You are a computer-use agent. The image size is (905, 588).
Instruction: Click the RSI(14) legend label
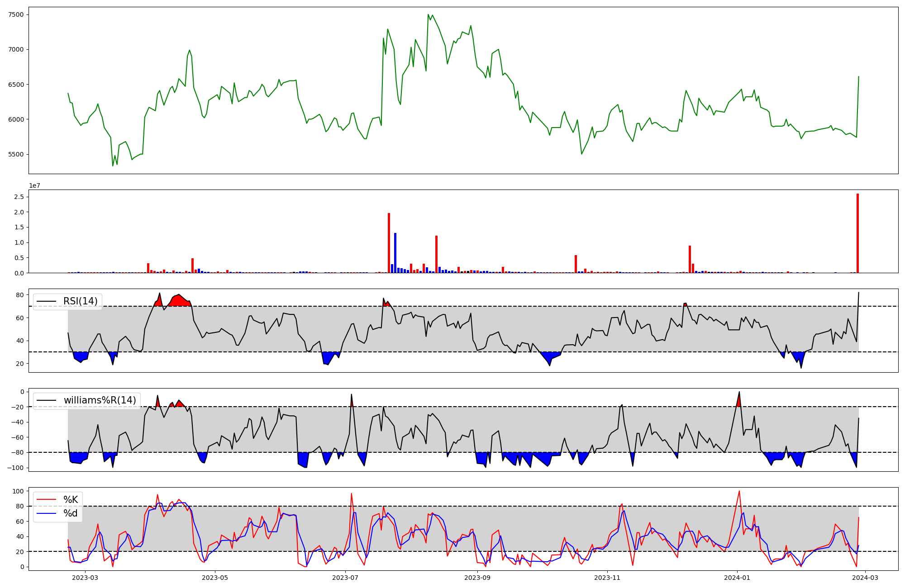pos(80,301)
